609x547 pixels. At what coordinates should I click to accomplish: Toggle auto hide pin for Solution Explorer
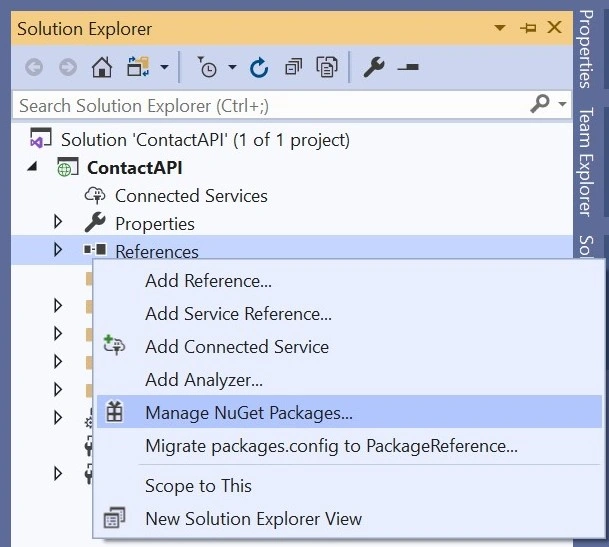pyautogui.click(x=528, y=28)
